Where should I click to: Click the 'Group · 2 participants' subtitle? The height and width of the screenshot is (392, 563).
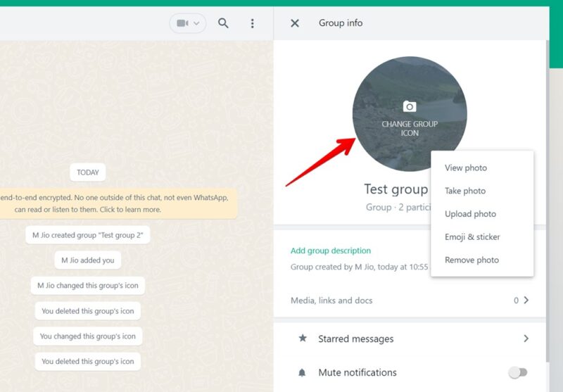pos(398,207)
